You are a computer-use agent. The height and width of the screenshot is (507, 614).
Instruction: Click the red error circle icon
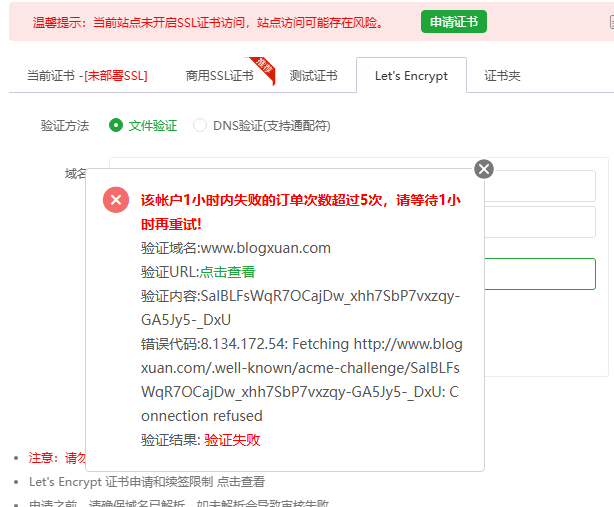point(116,200)
